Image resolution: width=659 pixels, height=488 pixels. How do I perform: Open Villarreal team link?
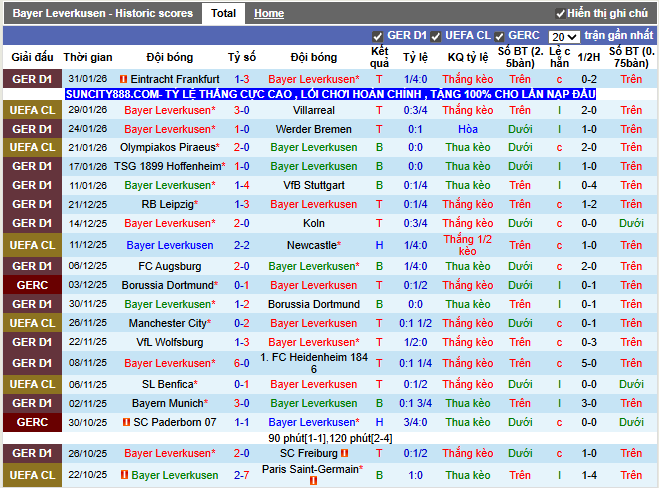[x=314, y=110]
